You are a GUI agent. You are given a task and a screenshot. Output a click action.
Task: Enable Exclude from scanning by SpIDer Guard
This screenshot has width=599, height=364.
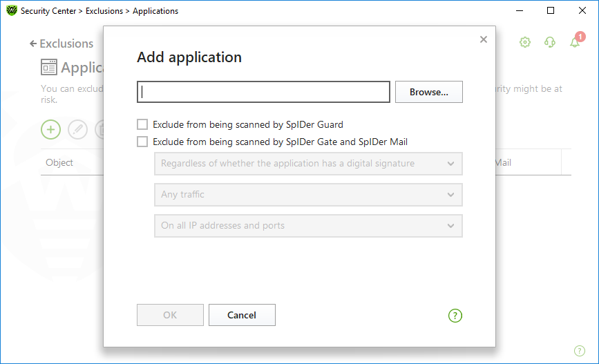point(142,124)
